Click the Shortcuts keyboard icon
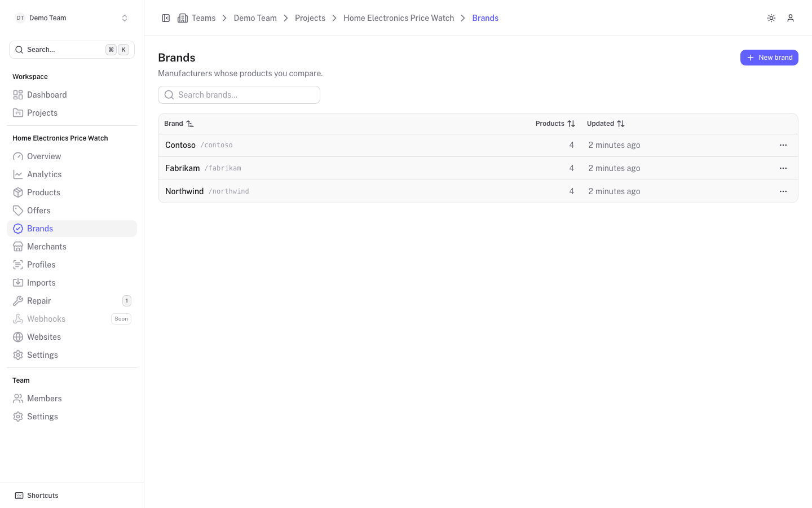The image size is (812, 508). (19, 496)
